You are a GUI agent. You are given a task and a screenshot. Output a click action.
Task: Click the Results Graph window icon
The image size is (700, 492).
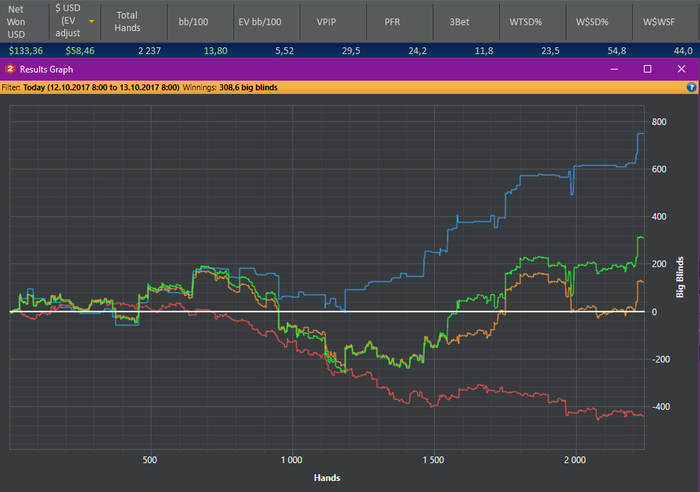tap(10, 69)
